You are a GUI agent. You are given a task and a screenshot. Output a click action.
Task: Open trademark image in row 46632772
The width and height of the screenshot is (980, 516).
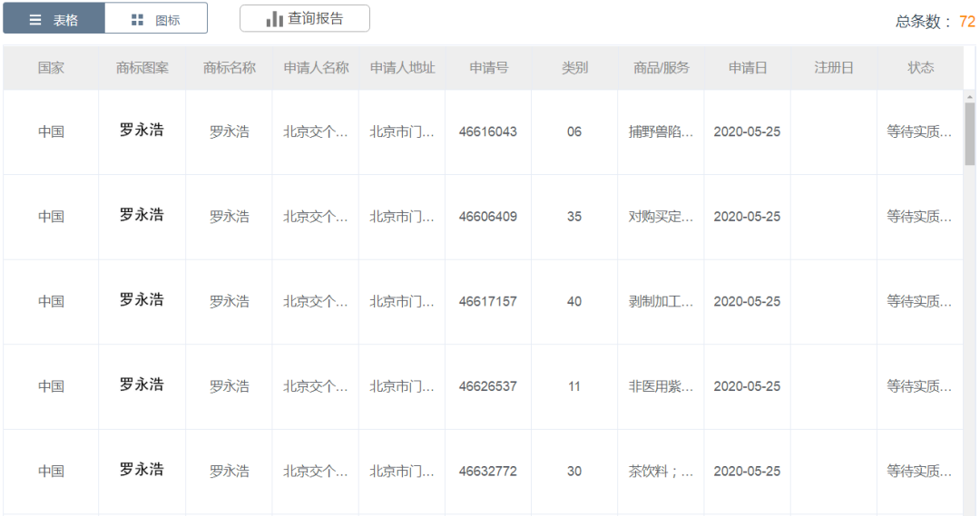pyautogui.click(x=142, y=470)
